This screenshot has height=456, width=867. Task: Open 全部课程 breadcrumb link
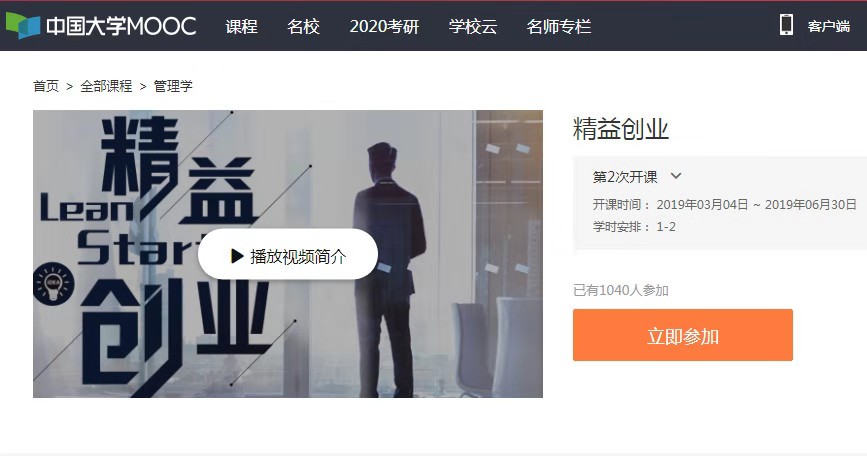click(106, 86)
